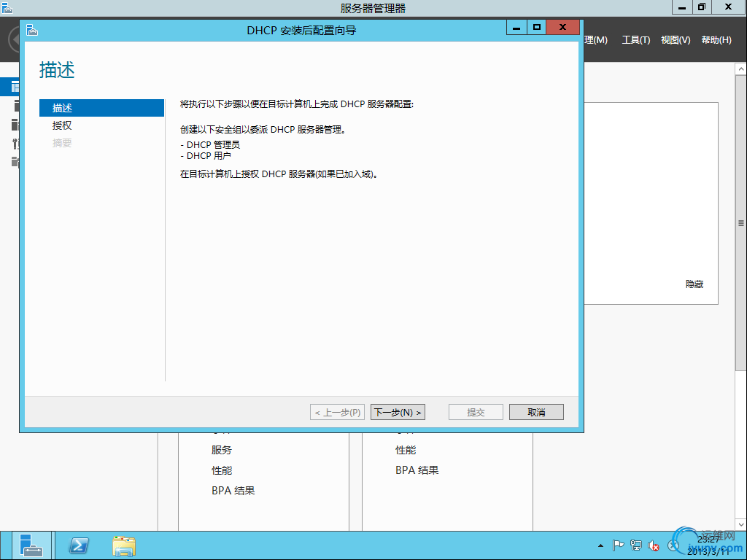Open the 视图(V) menu in Server Manager
The image size is (747, 560).
pyautogui.click(x=676, y=40)
